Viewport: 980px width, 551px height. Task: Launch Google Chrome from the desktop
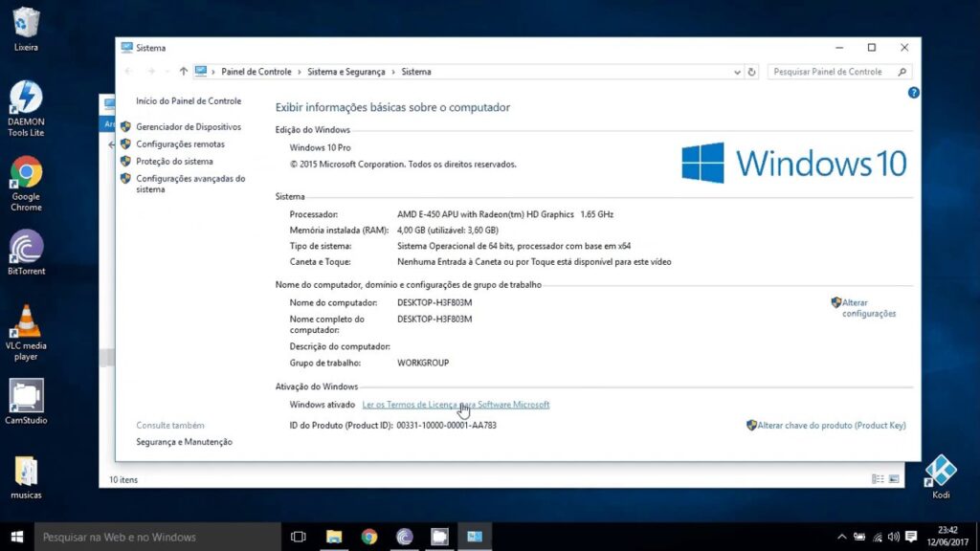click(26, 184)
